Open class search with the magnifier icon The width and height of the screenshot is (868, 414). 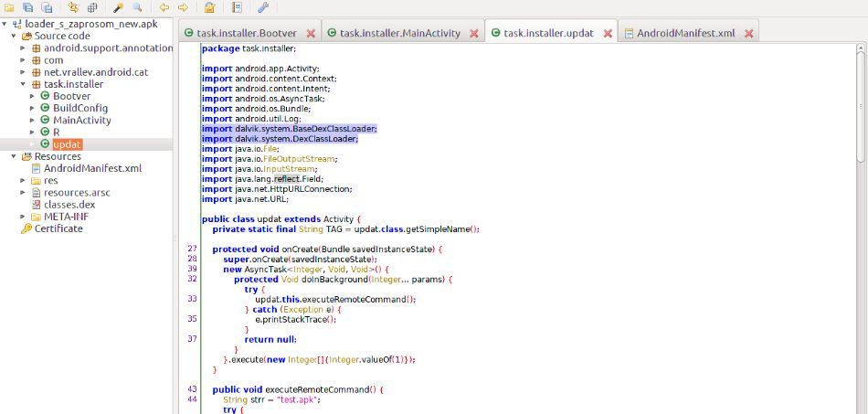coord(137,7)
